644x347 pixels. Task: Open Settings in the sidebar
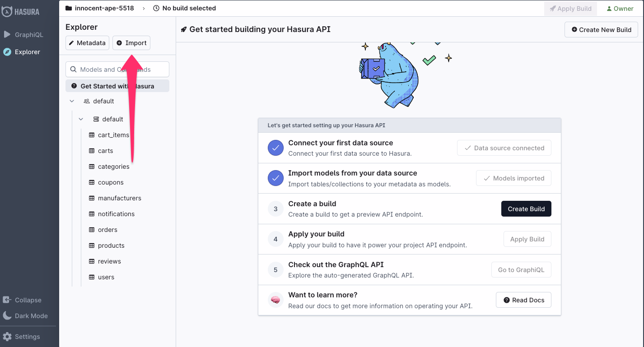tap(22, 337)
